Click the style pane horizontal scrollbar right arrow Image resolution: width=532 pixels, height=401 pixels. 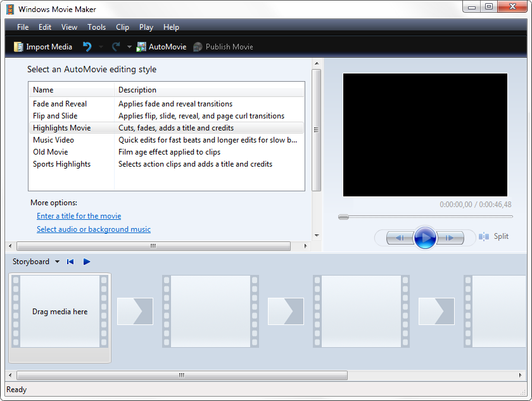coord(306,246)
